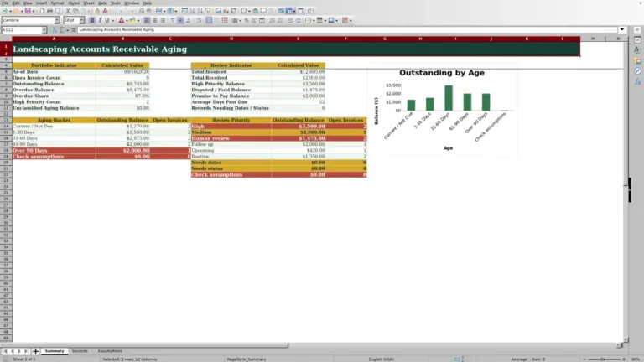Insert a chart using the chart icon
The width and height of the screenshot is (644, 362).
[226, 11]
